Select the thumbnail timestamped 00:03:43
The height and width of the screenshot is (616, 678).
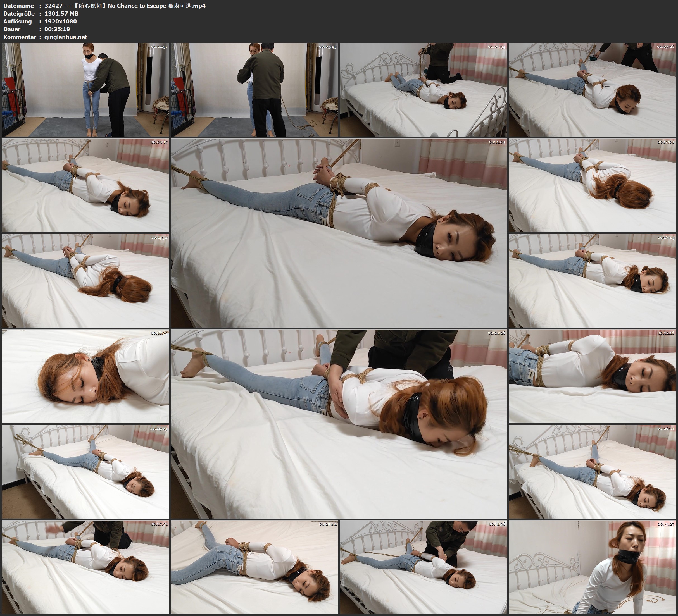click(x=254, y=89)
